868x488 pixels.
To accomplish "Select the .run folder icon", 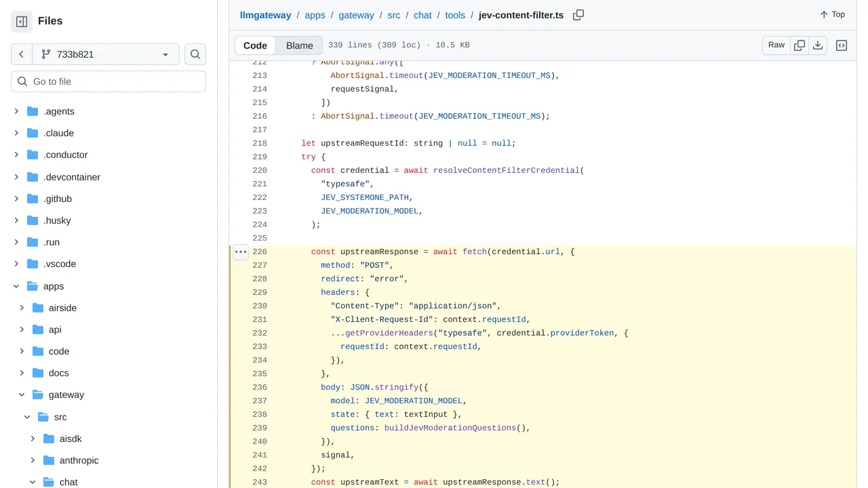I will 32,242.
